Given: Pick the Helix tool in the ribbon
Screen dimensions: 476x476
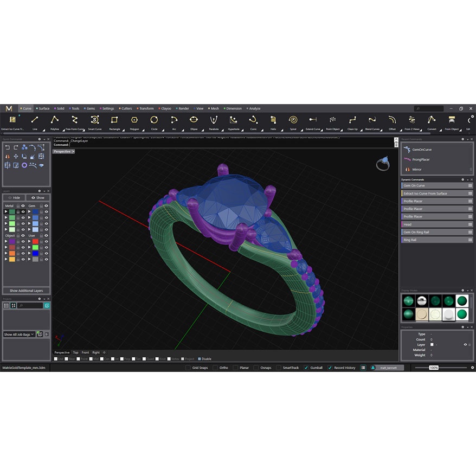Looking at the screenshot, I should point(273,121).
